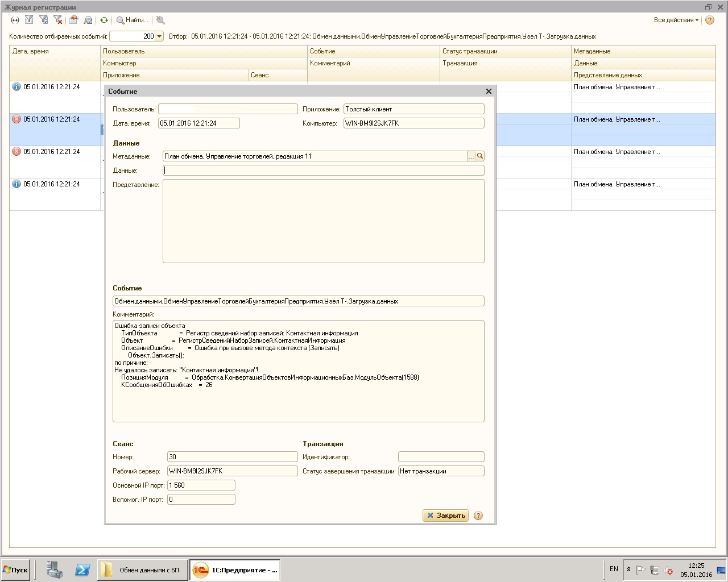
Task: Click the help icon next to Закрыть
Action: pyautogui.click(x=478, y=516)
